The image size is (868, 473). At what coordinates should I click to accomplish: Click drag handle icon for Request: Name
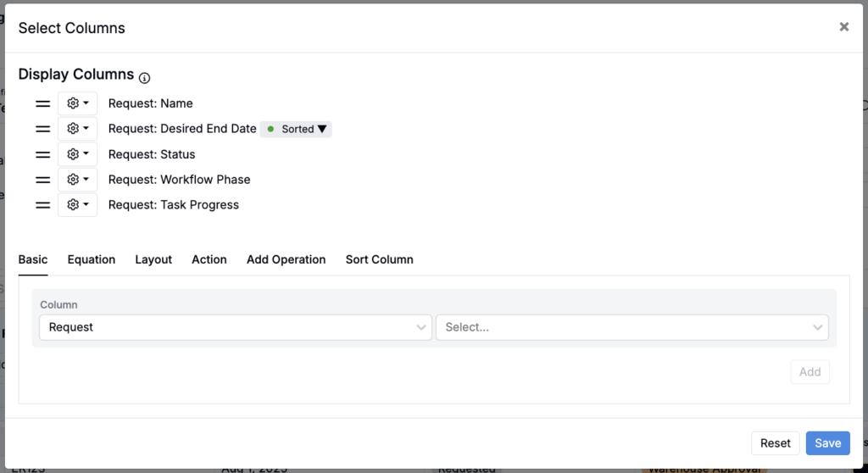tap(42, 103)
